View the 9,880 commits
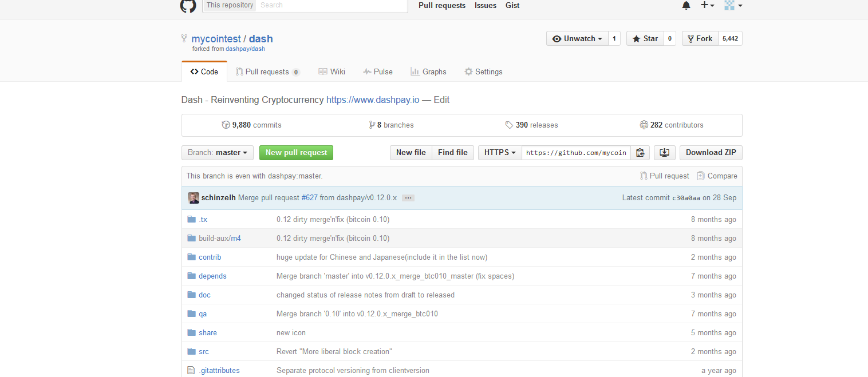The height and width of the screenshot is (377, 868). coord(251,125)
